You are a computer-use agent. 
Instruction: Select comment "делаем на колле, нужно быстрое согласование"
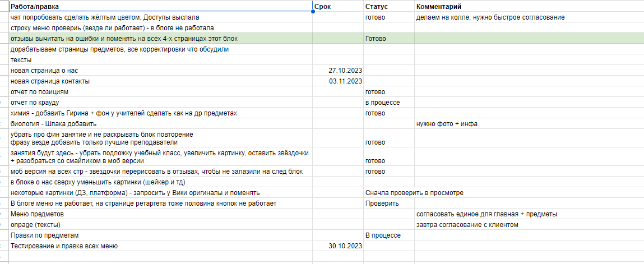529,17
